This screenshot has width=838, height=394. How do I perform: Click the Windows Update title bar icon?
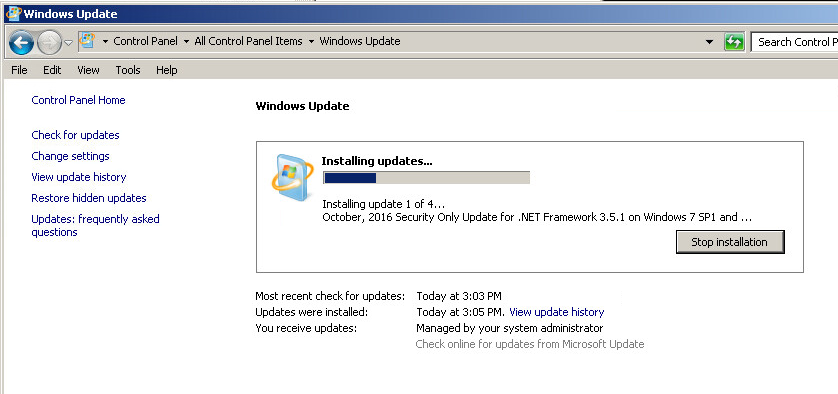click(13, 13)
